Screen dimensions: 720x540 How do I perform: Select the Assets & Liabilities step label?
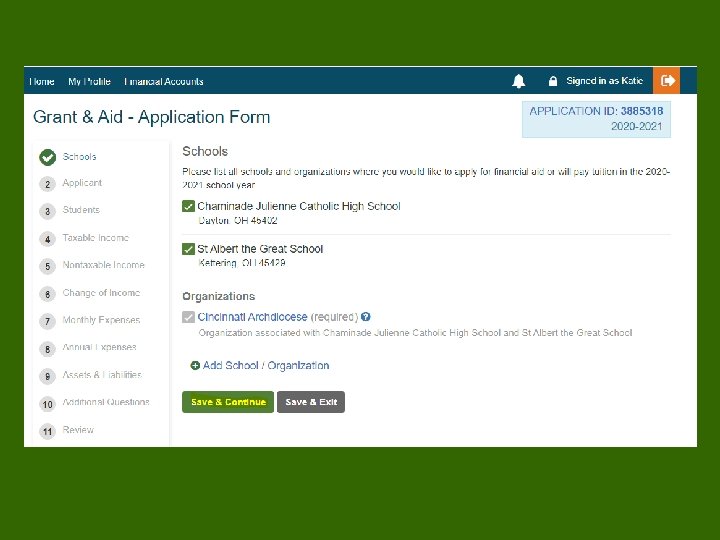pos(102,375)
